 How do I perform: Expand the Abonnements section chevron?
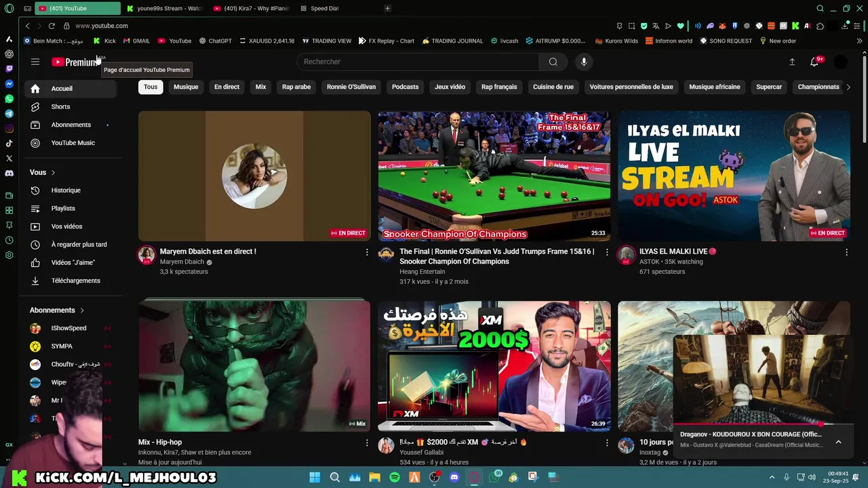coord(82,310)
